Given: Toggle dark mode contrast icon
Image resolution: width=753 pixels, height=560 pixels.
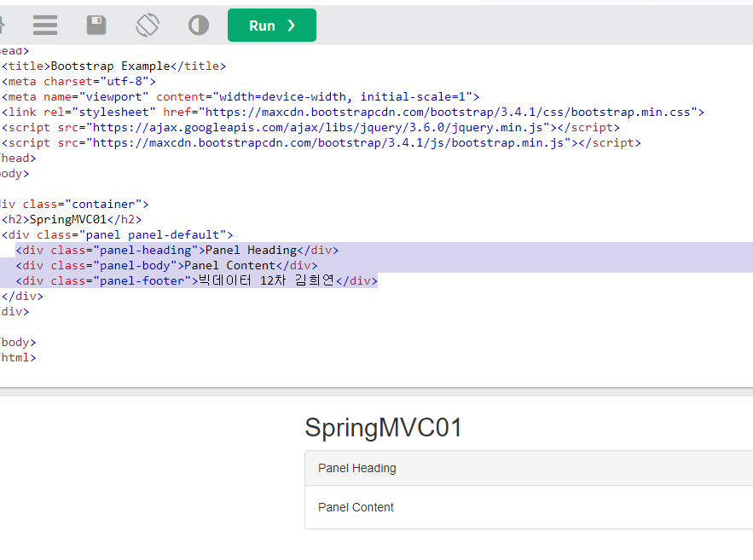Looking at the screenshot, I should [x=199, y=25].
